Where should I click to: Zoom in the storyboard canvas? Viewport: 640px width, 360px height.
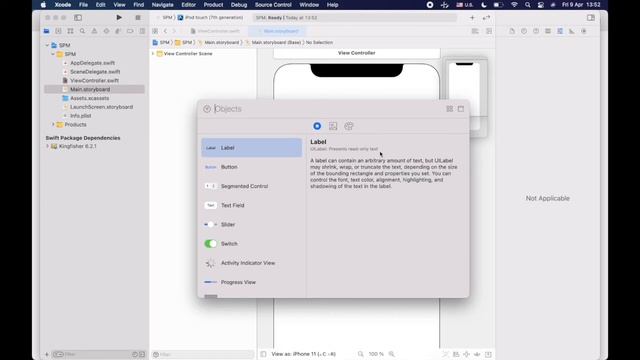392,354
